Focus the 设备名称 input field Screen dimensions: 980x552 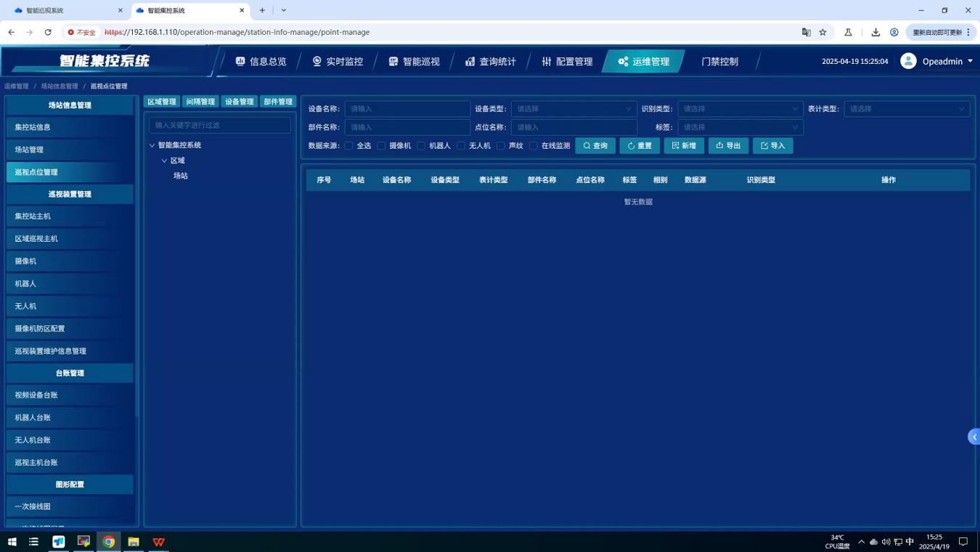(x=407, y=109)
